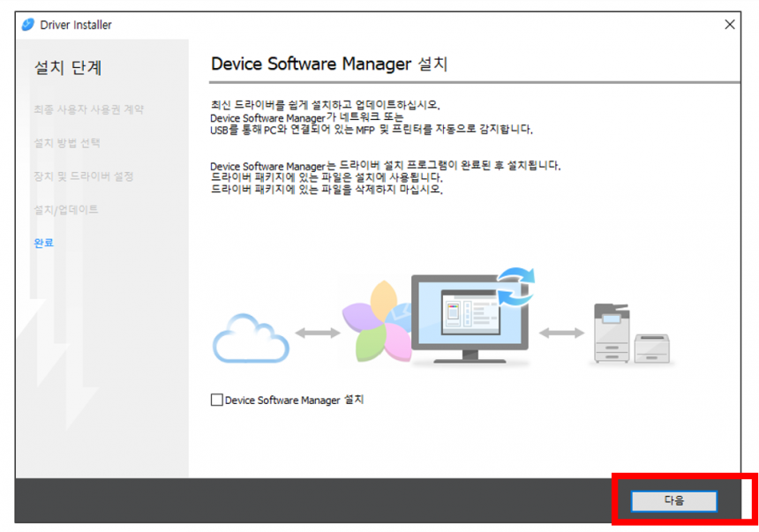Select the 최종 사용자 사용권 계약 step
Screen dimensions: 759x532
point(88,109)
